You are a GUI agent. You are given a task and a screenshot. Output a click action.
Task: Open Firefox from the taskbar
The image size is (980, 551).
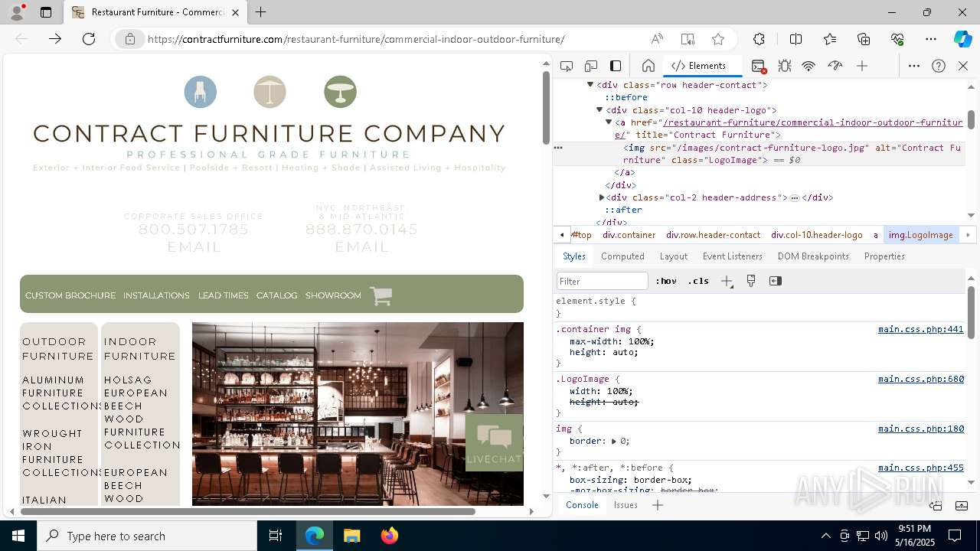[389, 536]
